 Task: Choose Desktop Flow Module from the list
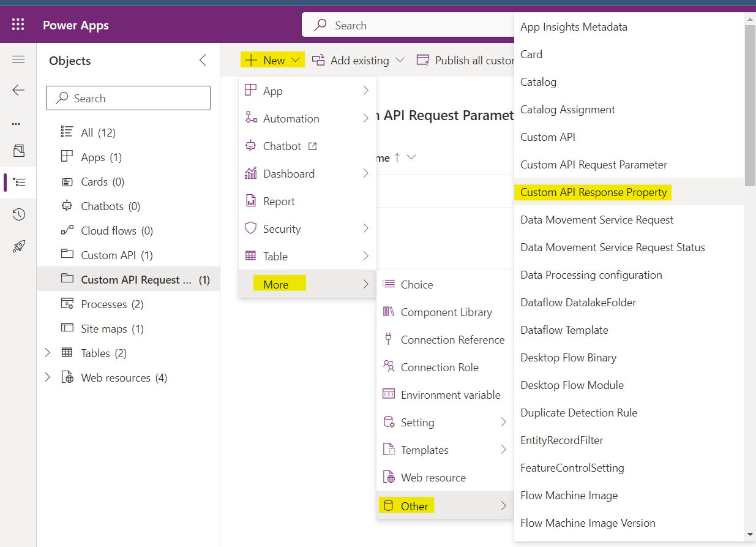point(629,385)
